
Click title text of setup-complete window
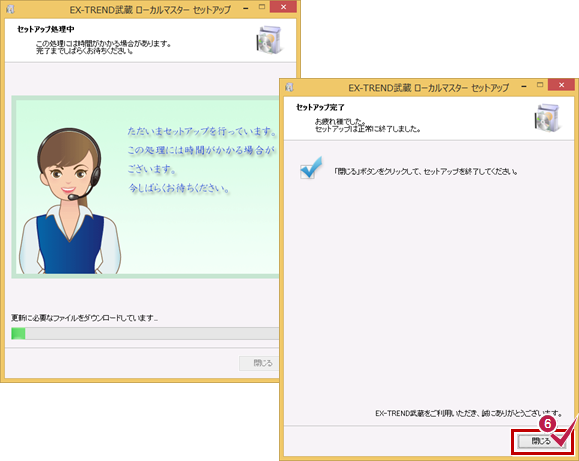[428, 88]
